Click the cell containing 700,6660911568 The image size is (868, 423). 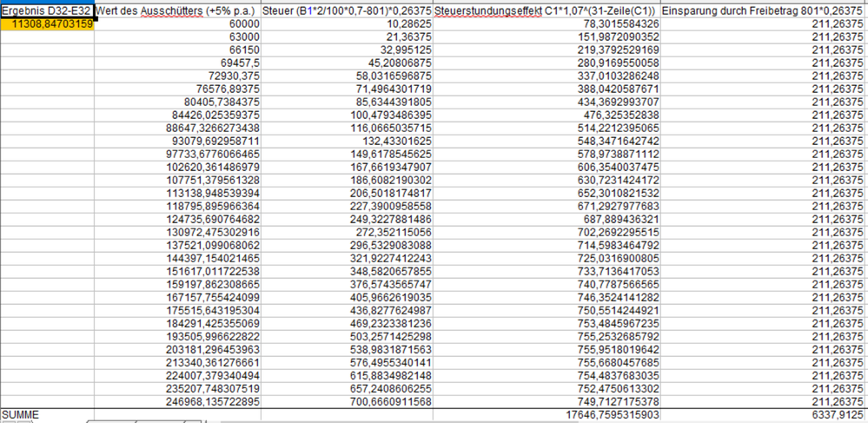[346, 402]
